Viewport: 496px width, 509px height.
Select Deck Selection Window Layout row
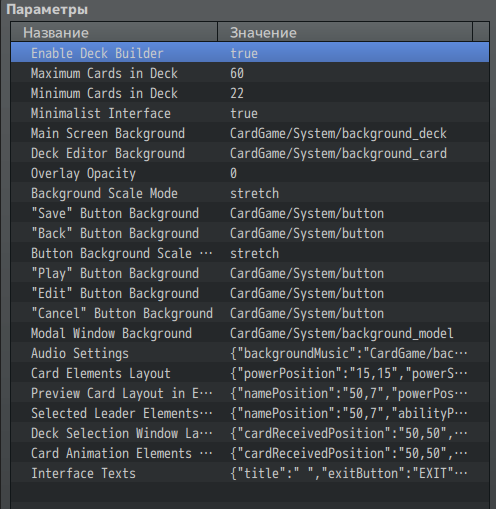click(x=250, y=432)
